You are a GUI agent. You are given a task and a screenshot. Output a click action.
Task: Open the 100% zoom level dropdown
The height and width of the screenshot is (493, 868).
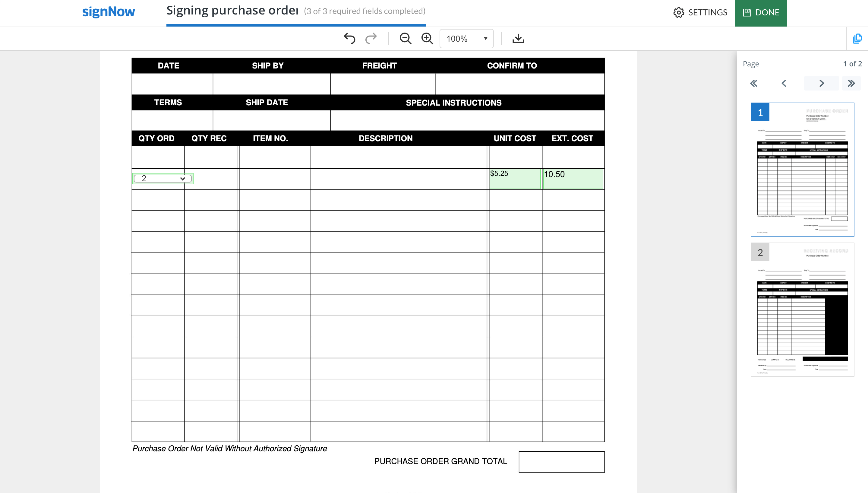click(466, 39)
